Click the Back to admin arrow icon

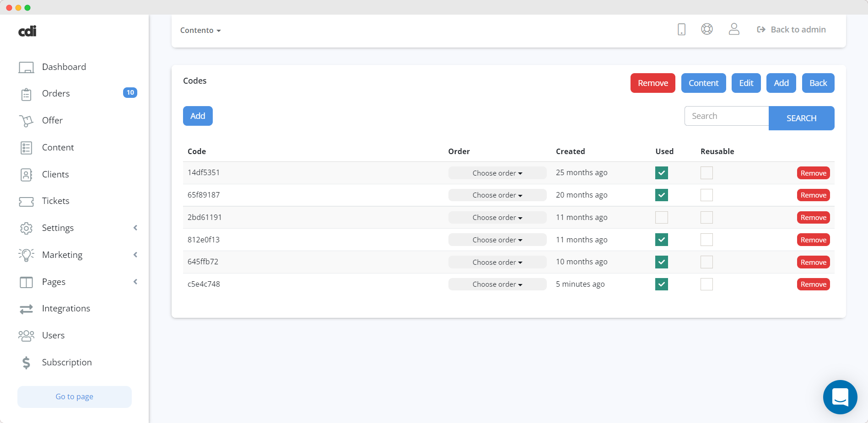761,29
